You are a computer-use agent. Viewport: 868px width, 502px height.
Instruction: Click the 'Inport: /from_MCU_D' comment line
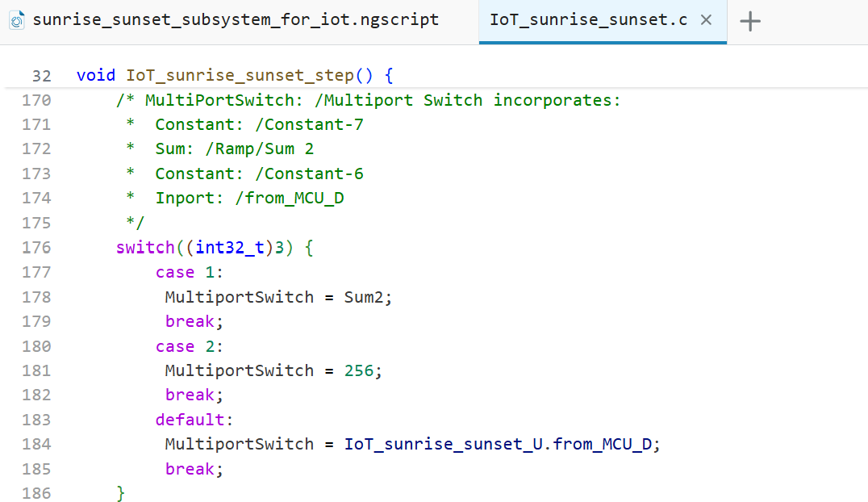coord(248,198)
